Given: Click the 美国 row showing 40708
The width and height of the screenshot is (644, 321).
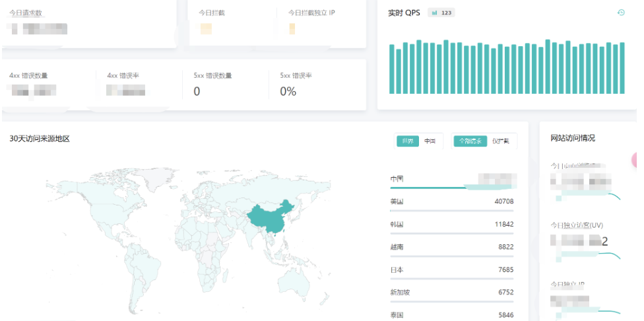Looking at the screenshot, I should [x=451, y=201].
